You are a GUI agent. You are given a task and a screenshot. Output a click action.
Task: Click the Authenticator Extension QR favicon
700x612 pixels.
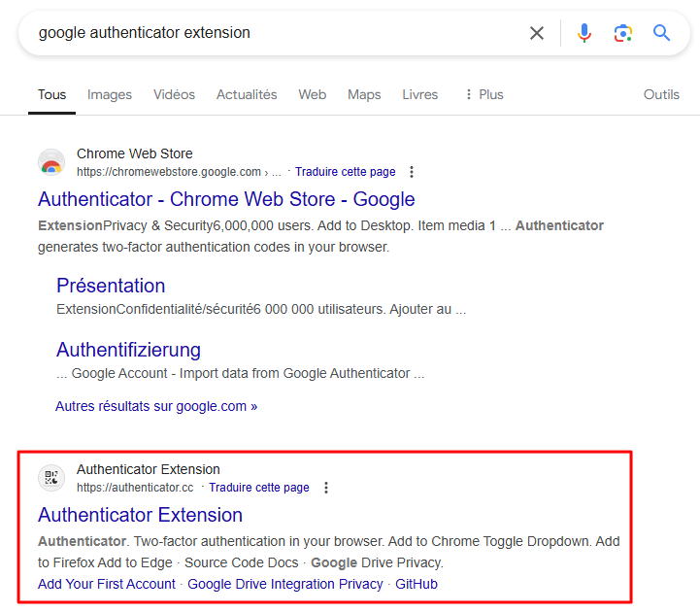tap(51, 478)
